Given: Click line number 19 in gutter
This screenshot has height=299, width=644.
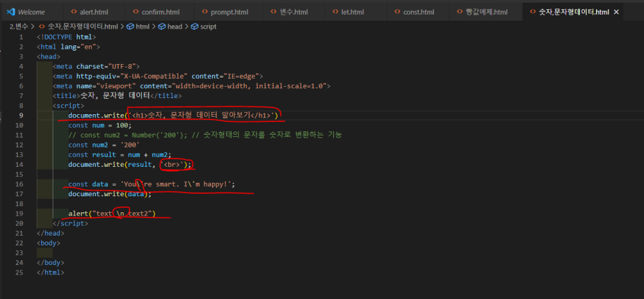Looking at the screenshot, I should click(20, 214).
